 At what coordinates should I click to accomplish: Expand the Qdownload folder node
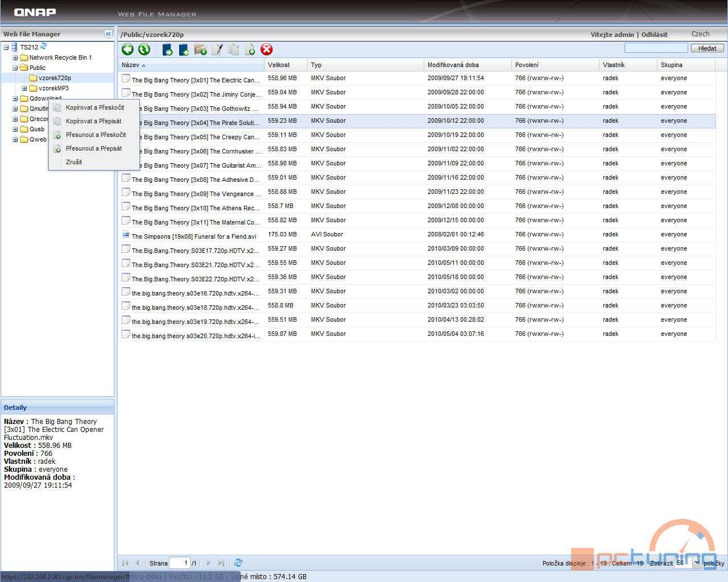tap(15, 98)
